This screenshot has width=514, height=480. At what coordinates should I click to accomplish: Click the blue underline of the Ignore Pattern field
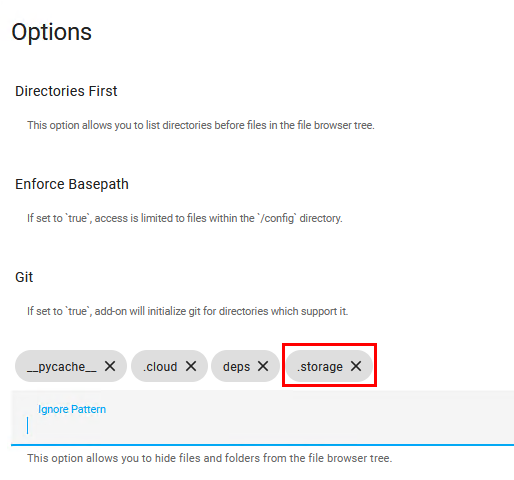click(263, 445)
